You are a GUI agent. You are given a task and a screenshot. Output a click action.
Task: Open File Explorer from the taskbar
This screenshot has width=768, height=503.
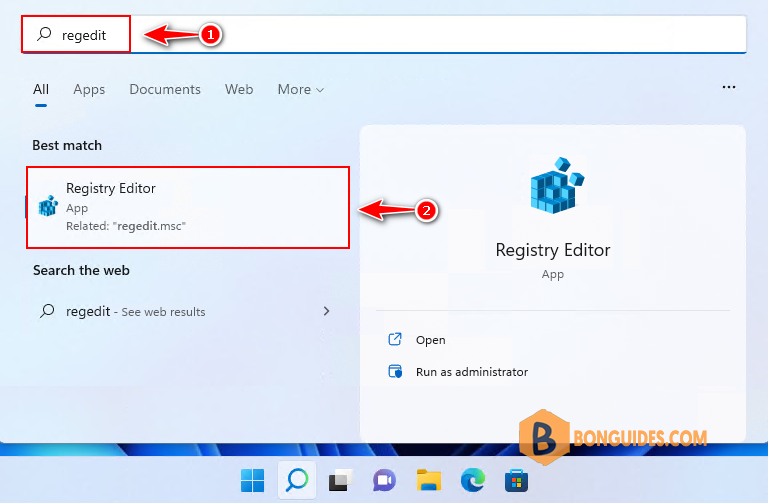point(429,480)
